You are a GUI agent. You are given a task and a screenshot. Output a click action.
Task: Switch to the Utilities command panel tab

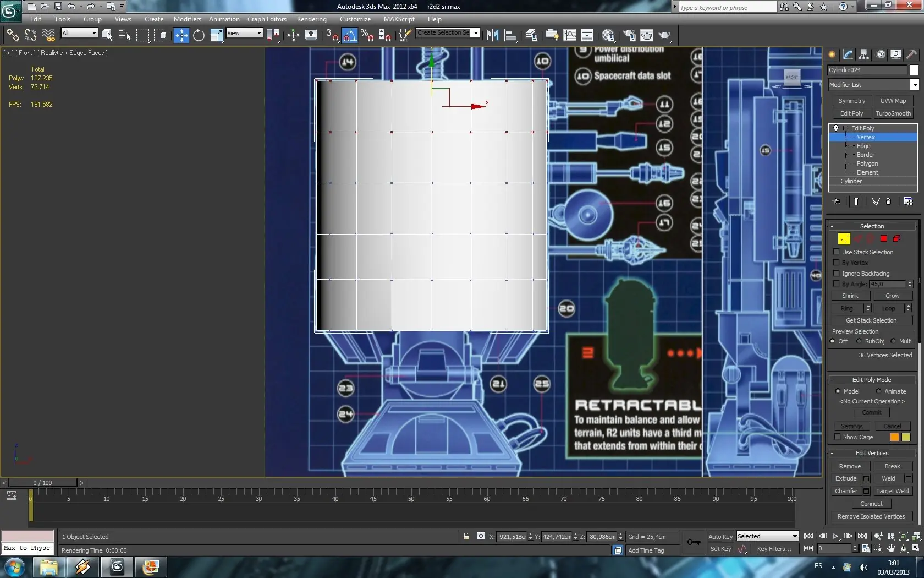tap(912, 54)
